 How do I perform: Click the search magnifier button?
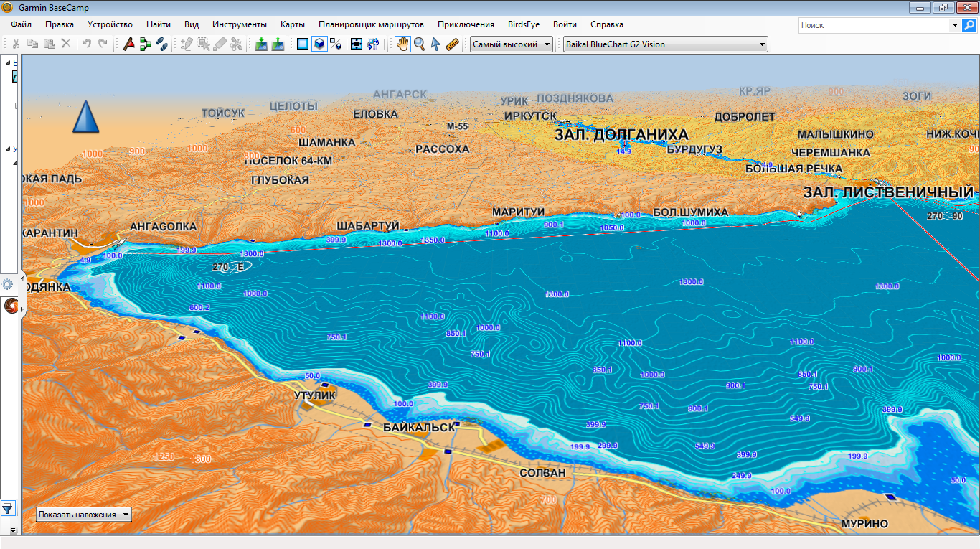pos(969,25)
